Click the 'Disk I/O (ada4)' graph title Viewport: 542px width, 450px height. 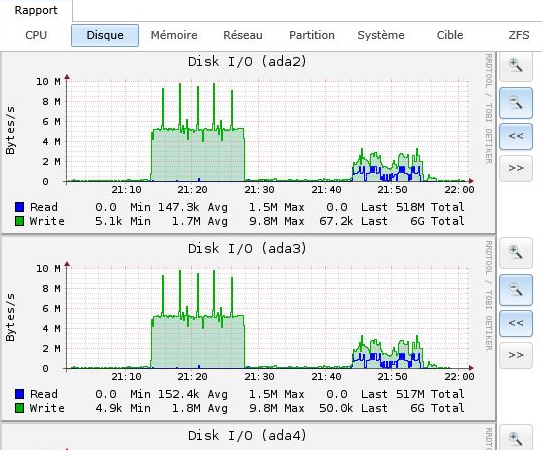click(247, 436)
